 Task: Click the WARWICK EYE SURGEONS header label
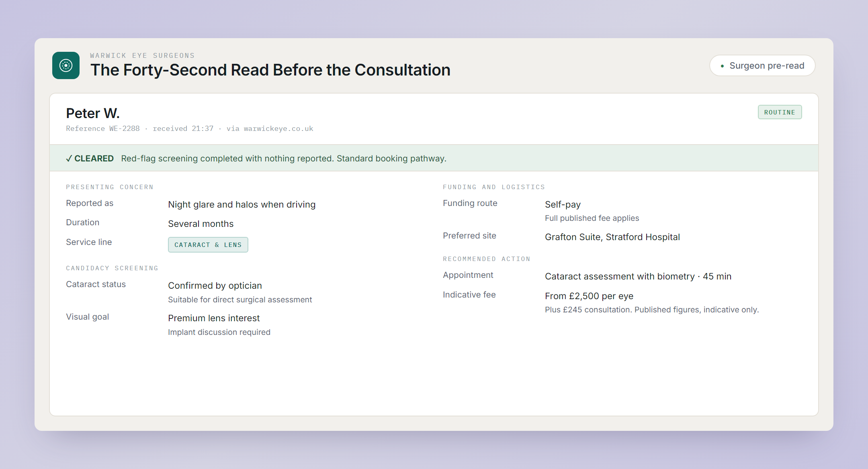(142, 55)
